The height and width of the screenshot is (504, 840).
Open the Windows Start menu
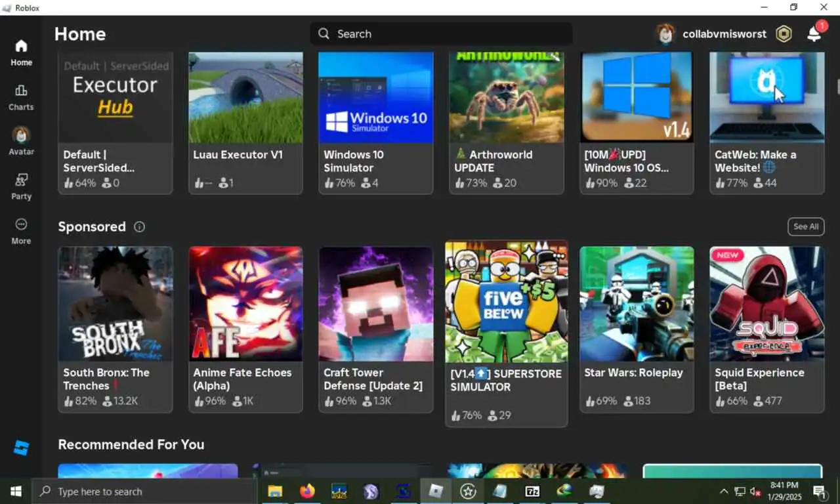tap(16, 491)
